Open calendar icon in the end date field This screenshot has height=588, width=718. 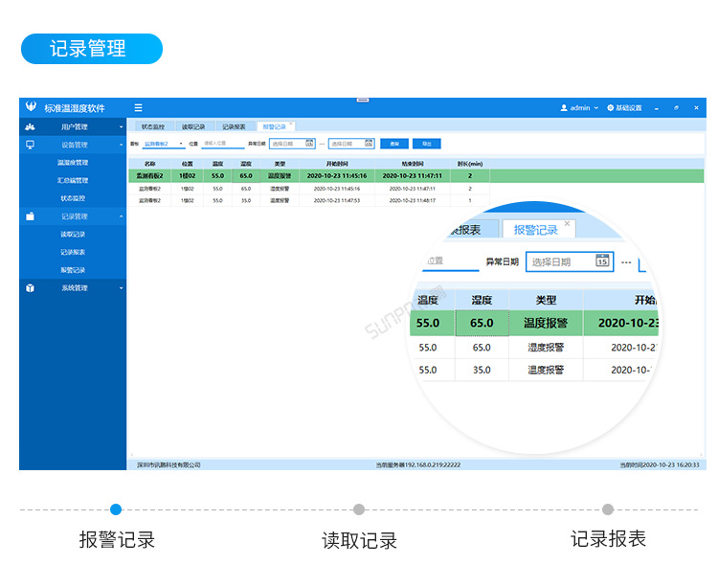(369, 144)
